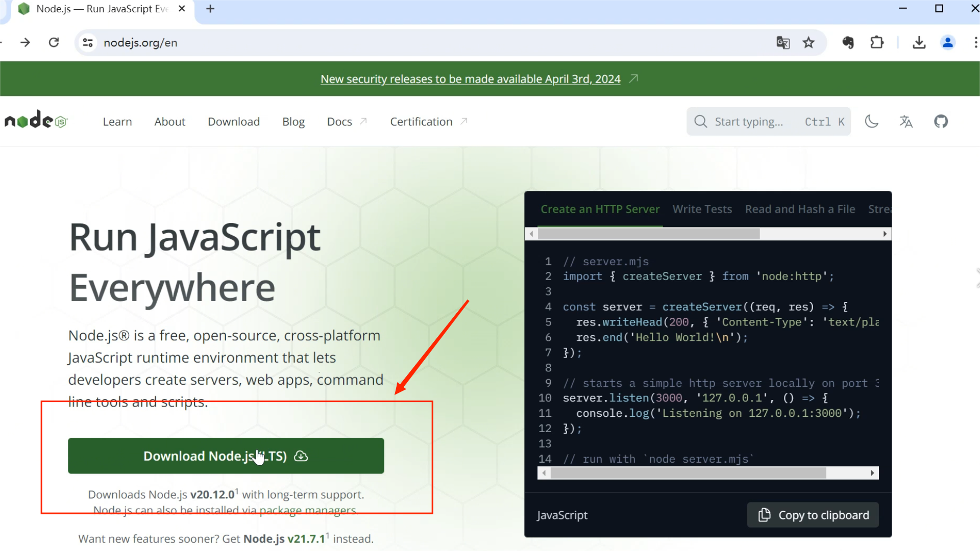
Task: Click the translate page icon
Action: coord(783,42)
